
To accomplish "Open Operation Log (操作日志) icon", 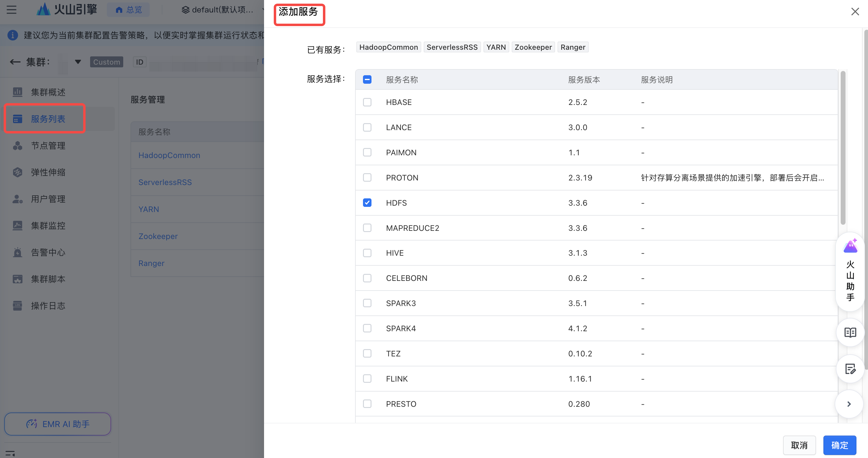I will point(18,306).
